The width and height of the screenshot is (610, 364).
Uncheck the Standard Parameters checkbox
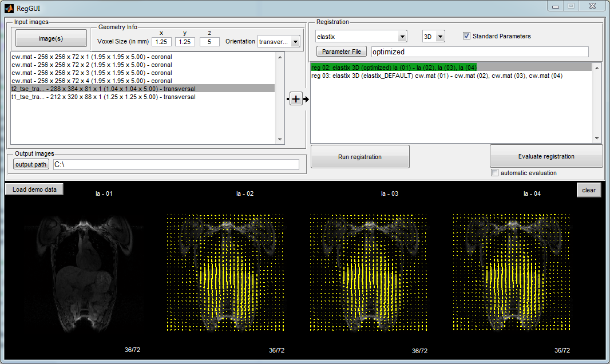click(467, 36)
